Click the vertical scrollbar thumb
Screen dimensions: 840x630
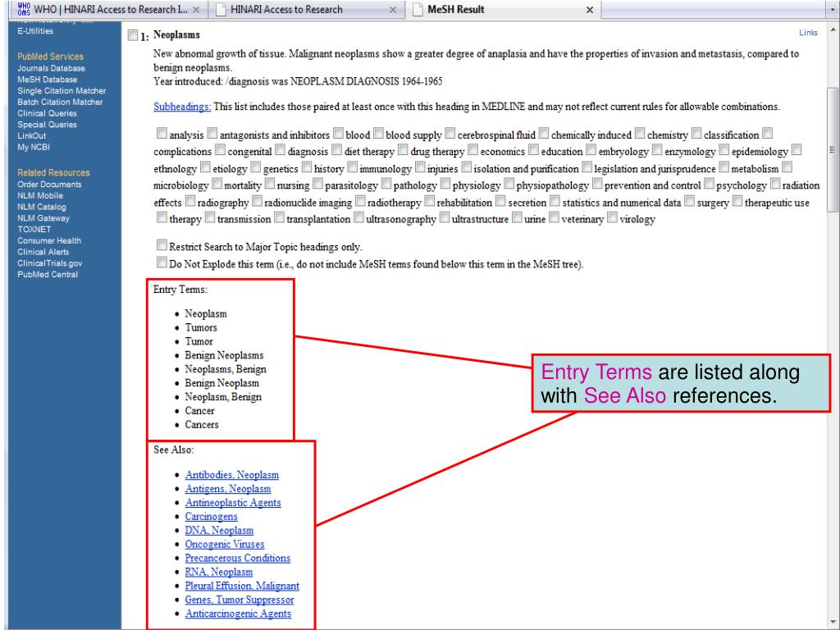(832, 150)
